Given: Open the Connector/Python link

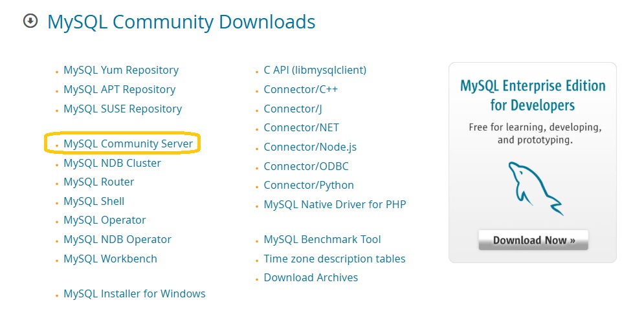Looking at the screenshot, I should (309, 185).
